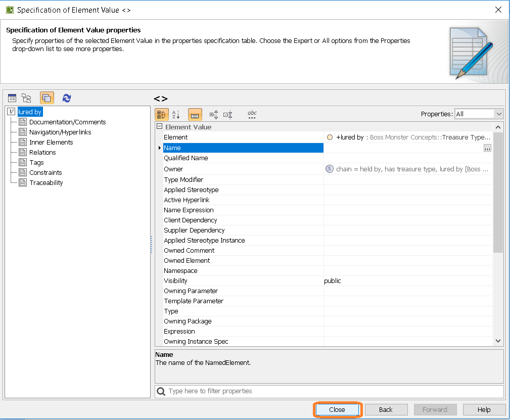
Task: Switch the left panel to tree structure view
Action: coord(26,98)
